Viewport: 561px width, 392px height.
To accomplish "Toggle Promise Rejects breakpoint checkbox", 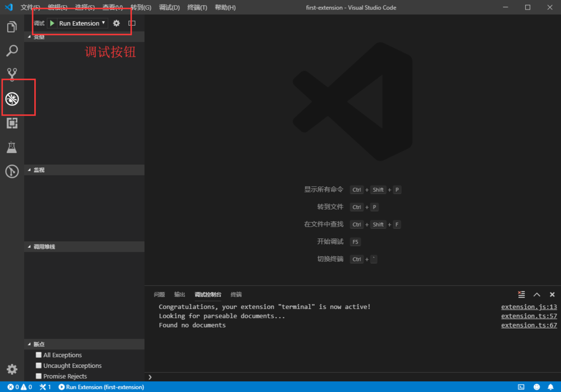I will coord(39,376).
